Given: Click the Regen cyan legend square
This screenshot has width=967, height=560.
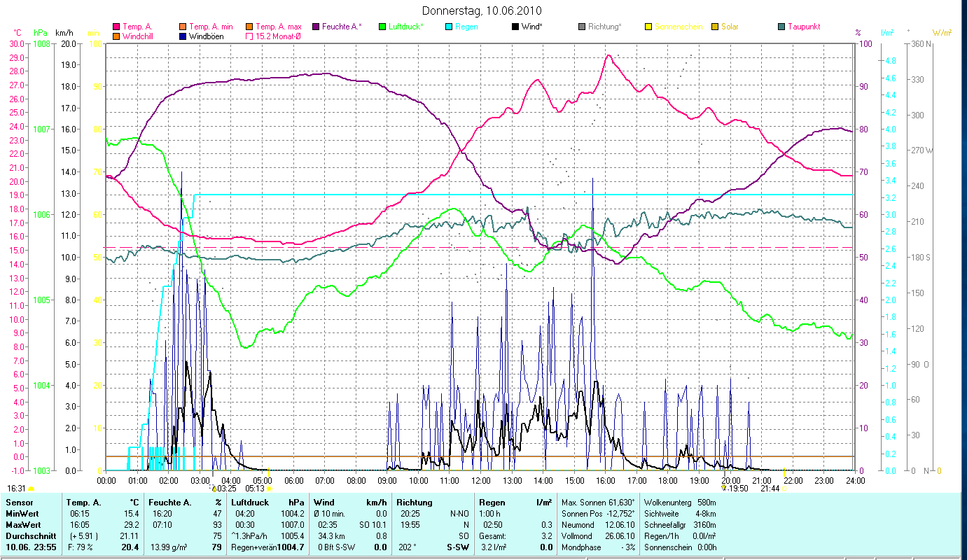Looking at the screenshot, I should point(449,27).
